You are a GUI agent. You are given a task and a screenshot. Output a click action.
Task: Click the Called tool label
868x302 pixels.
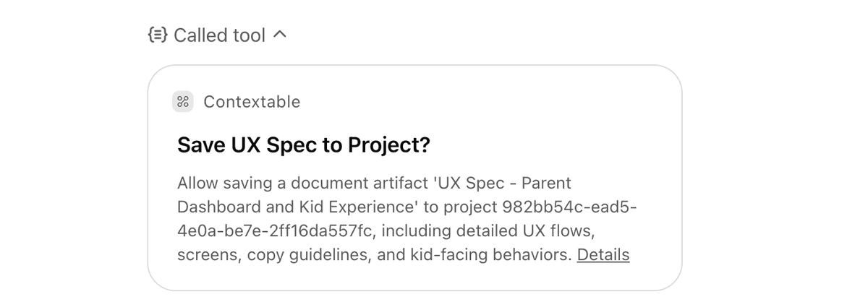coord(219,35)
